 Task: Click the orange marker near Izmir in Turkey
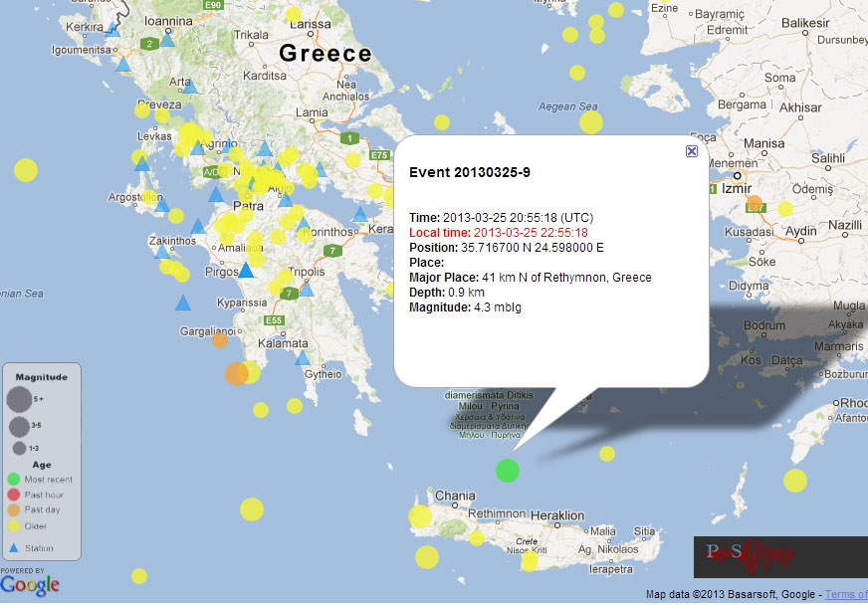755,200
